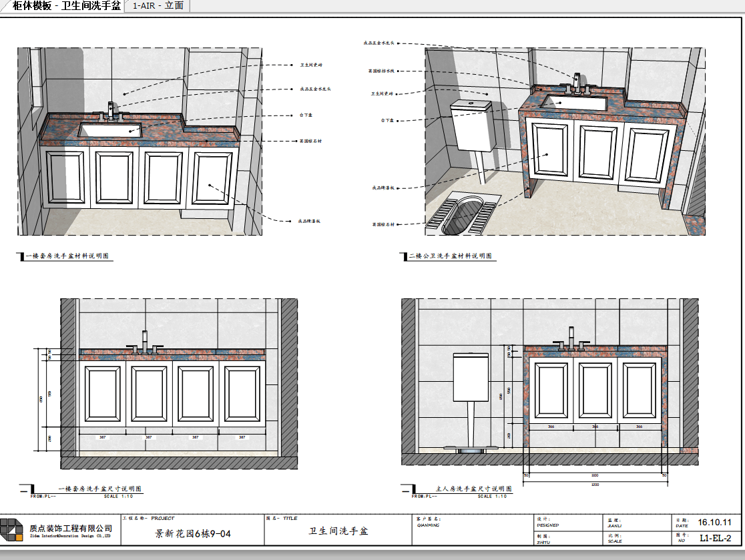Screen dimensions: 745x560
Task: Click the 质点装饰 company logo icon
Action: 11,529
